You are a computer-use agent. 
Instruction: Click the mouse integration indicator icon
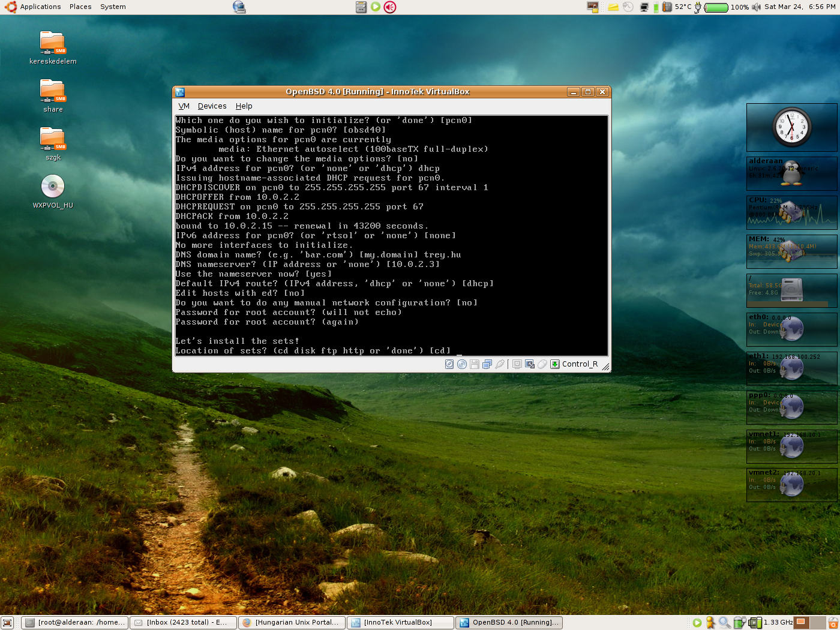542,364
